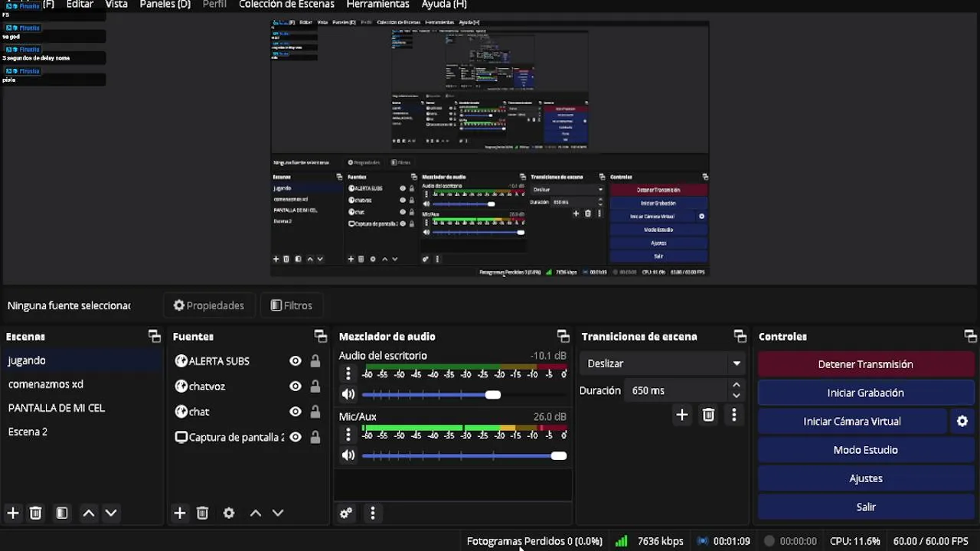Open the Deslizar transition dropdown
Viewport: 980px width, 551px height.
tap(663, 364)
